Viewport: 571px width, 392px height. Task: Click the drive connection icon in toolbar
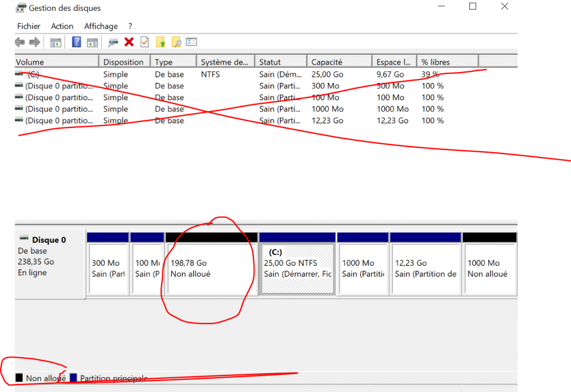coord(113,42)
